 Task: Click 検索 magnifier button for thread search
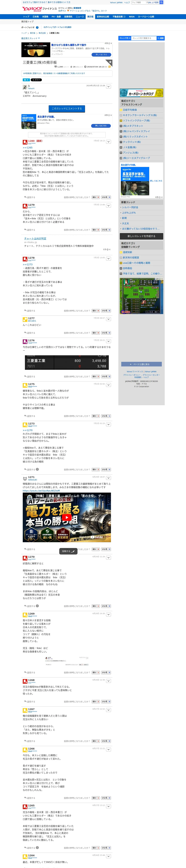161,38
